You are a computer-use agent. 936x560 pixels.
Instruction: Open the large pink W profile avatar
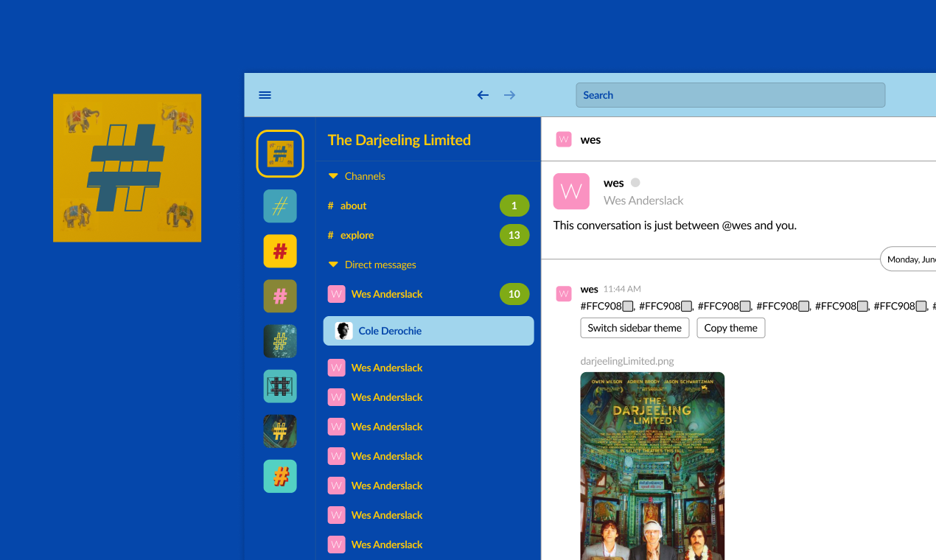coord(571,192)
